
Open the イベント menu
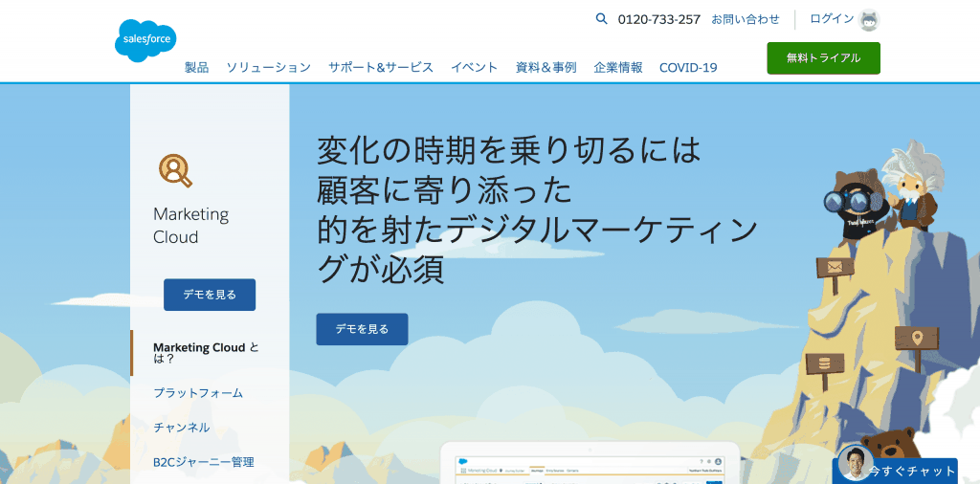(x=475, y=68)
